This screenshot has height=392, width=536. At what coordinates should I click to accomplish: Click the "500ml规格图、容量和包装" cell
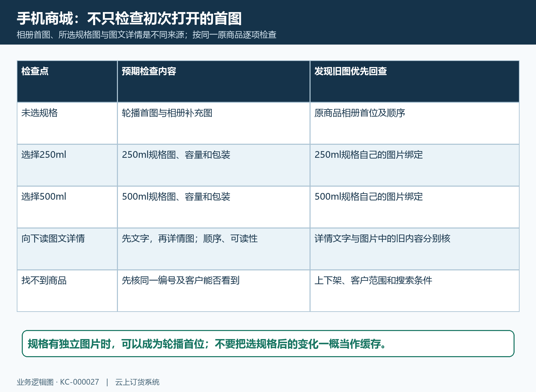point(213,207)
